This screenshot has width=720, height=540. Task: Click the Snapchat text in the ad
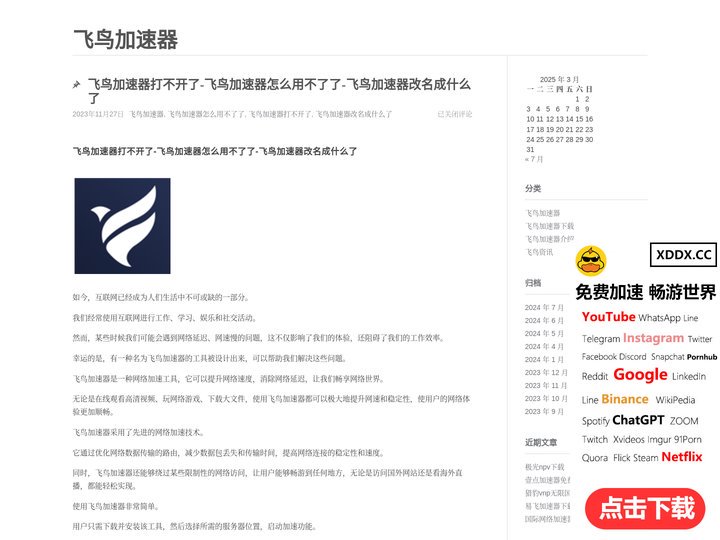[x=668, y=357]
